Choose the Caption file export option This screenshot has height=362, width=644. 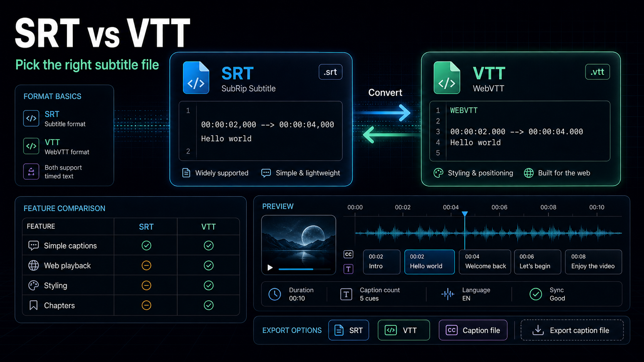coord(473,330)
